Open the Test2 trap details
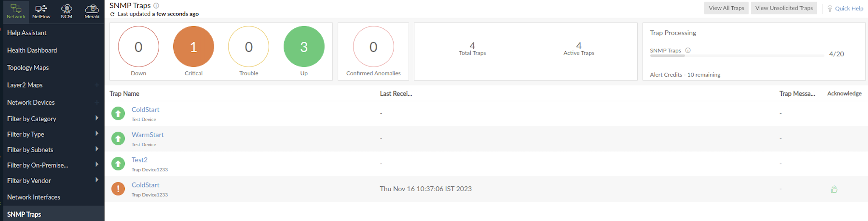 139,159
